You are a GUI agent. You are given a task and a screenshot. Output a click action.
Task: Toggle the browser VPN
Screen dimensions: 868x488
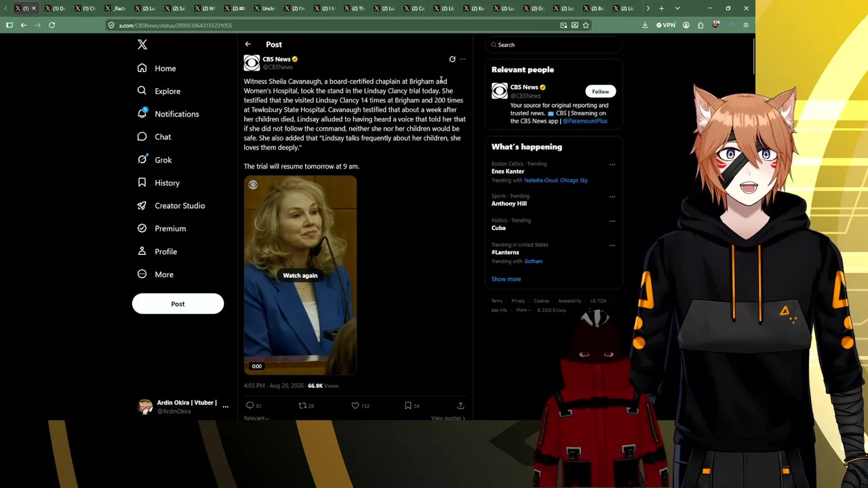point(667,25)
